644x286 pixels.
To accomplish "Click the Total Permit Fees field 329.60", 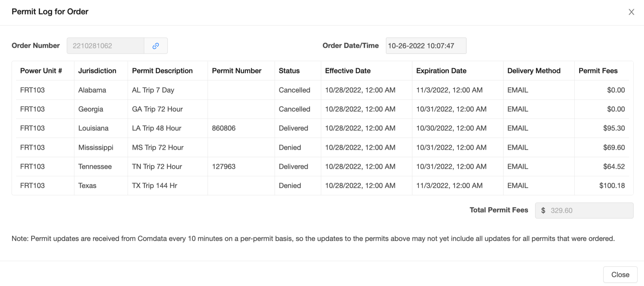I will tap(584, 210).
